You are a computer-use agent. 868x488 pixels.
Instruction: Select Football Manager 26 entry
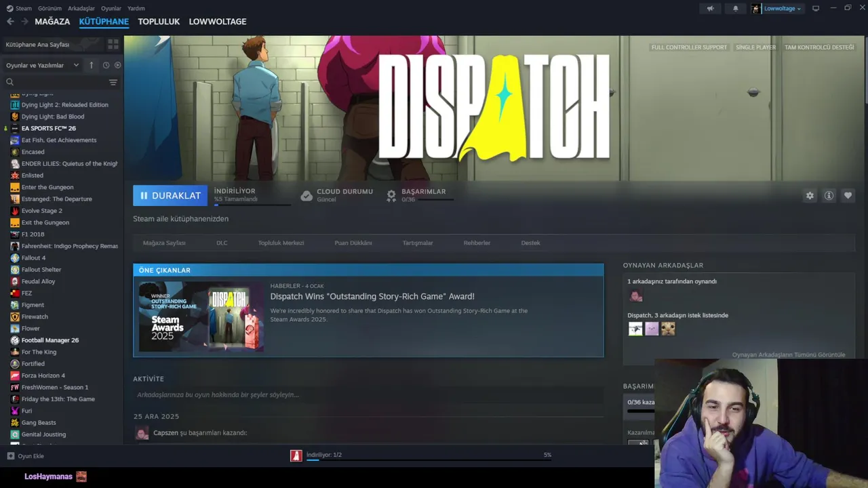click(x=50, y=340)
